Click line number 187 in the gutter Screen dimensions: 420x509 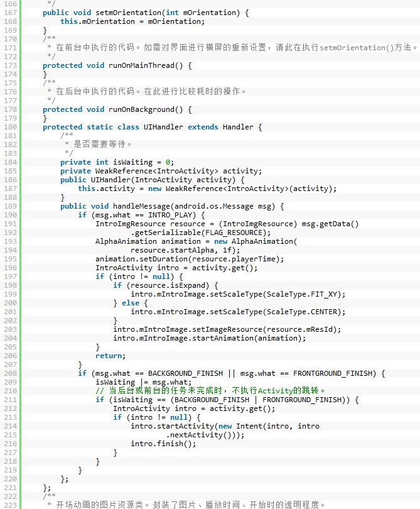10,189
